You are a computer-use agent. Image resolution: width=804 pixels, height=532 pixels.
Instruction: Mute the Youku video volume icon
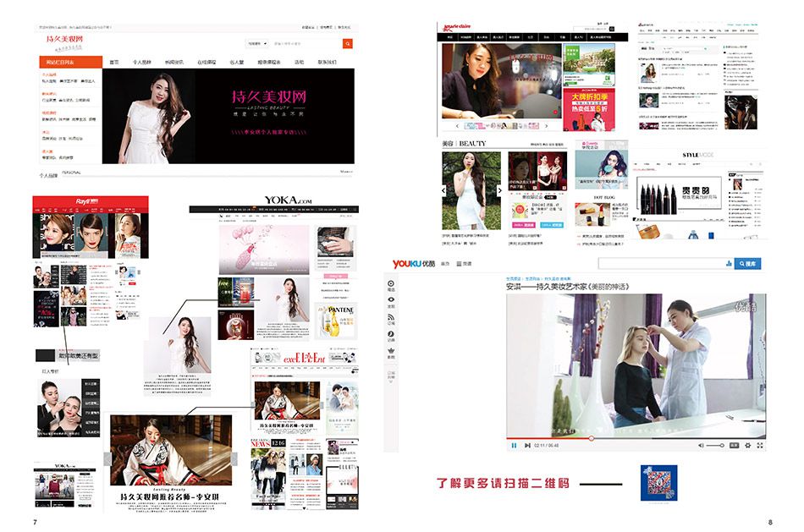point(702,445)
